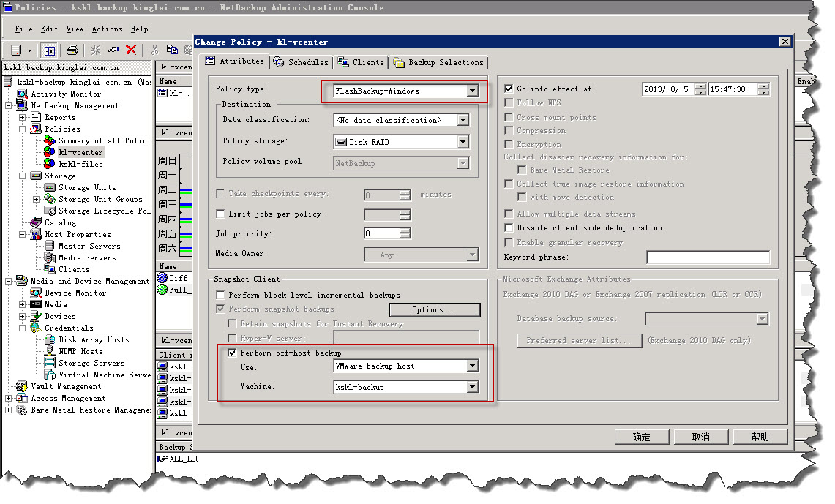Viewport: 835px width, 504px height.
Task: Click the copy icon in the toolbar
Action: [x=171, y=50]
